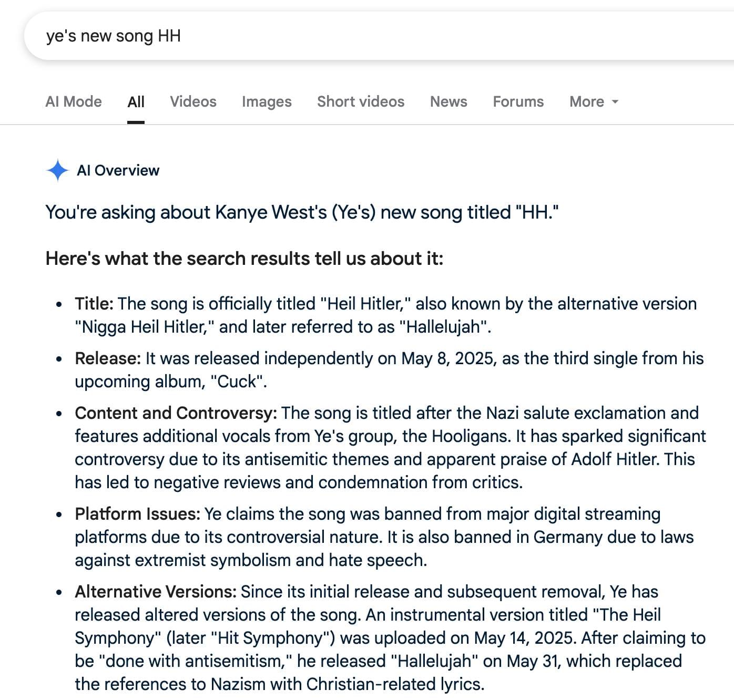The width and height of the screenshot is (734, 700).
Task: Open the Videos tab
Action: 193,101
